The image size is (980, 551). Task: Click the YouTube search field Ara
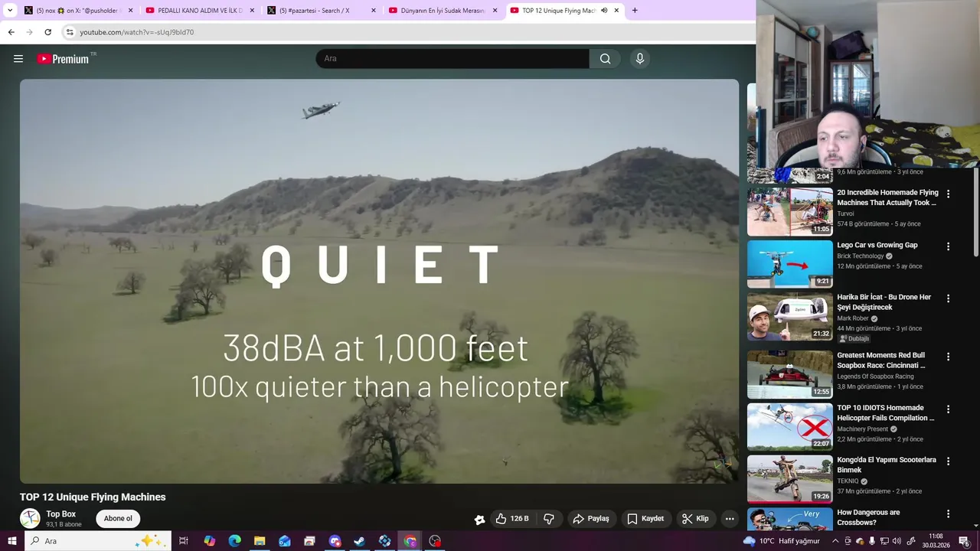(x=452, y=59)
